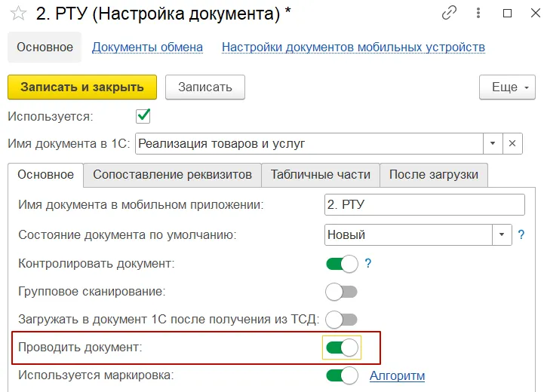Uncheck the Используется checkbox
The height and width of the screenshot is (392, 544).
143,116
